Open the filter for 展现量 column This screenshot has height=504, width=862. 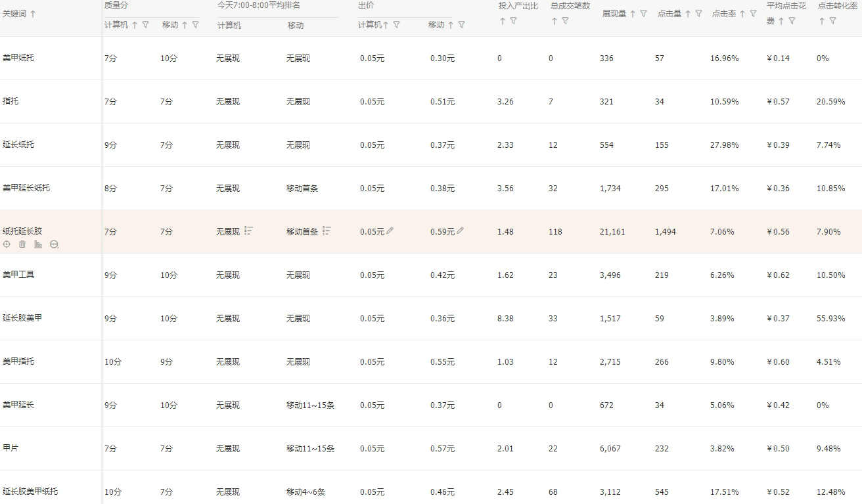[643, 14]
